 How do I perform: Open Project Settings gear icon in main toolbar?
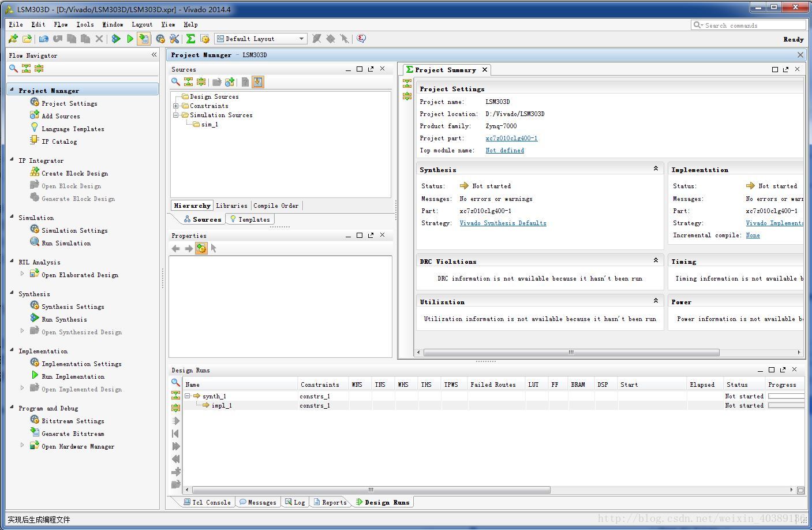[x=160, y=39]
